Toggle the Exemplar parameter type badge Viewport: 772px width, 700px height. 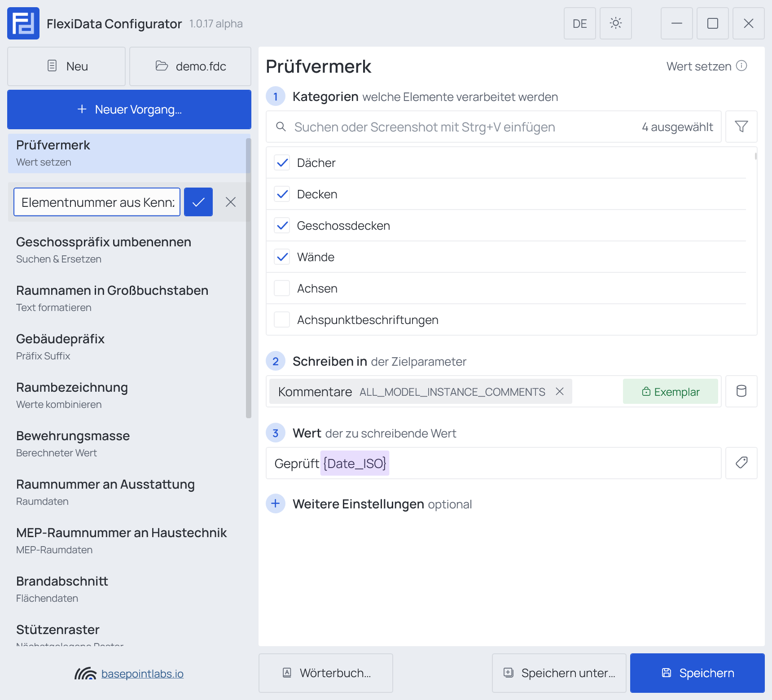click(670, 391)
